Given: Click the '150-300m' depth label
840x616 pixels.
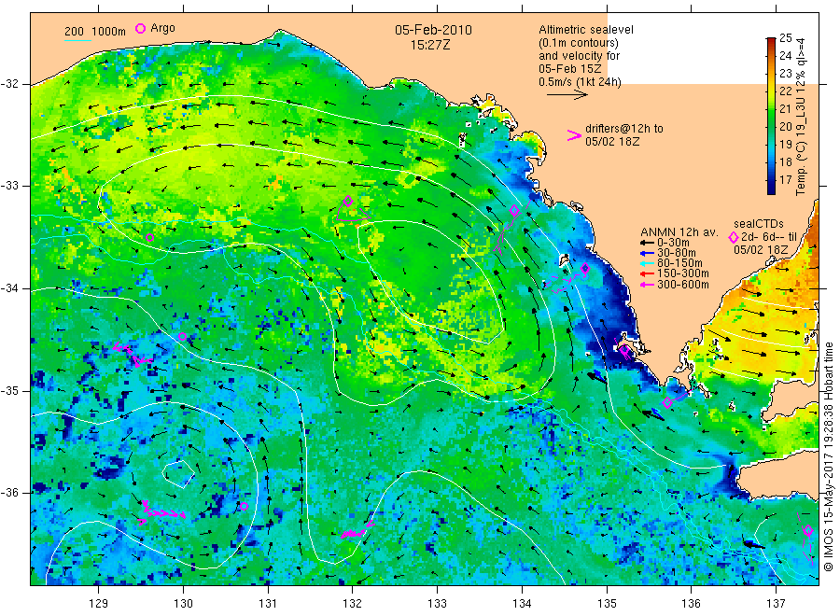Looking at the screenshot, I should coord(683,273).
